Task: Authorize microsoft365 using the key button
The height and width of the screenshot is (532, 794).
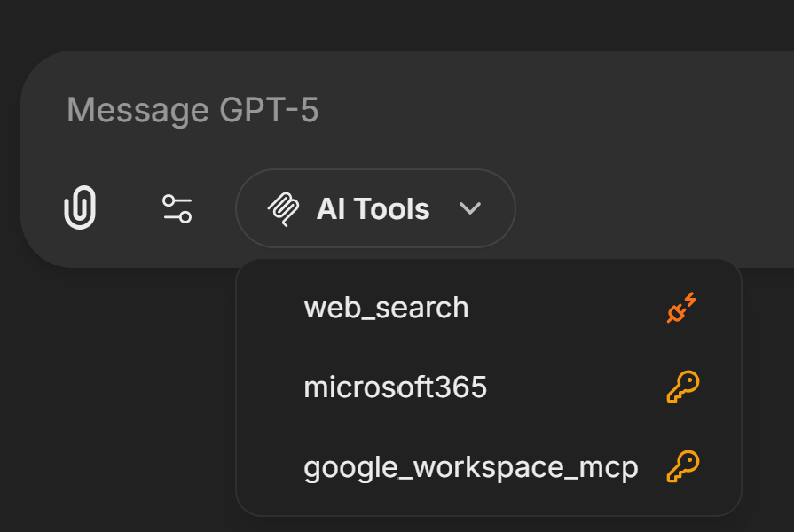Action: (682, 387)
